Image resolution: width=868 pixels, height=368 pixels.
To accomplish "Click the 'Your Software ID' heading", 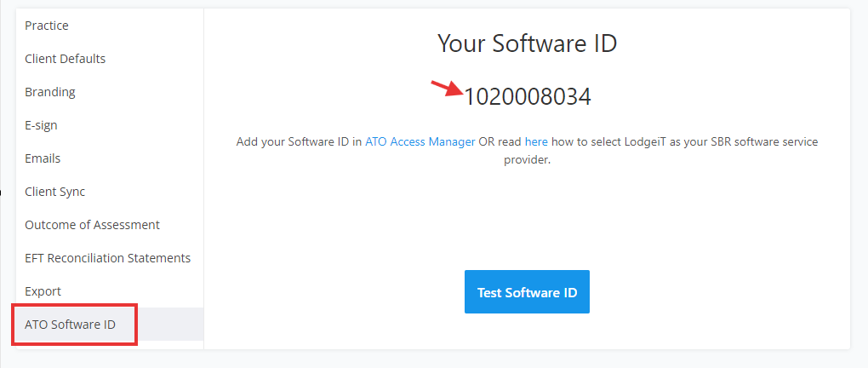I will tap(527, 43).
